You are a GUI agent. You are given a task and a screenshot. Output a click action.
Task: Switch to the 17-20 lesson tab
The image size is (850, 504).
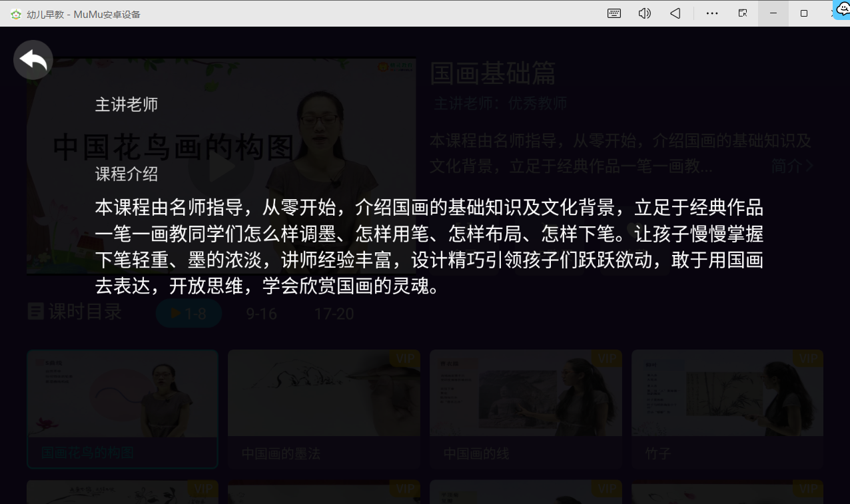334,314
